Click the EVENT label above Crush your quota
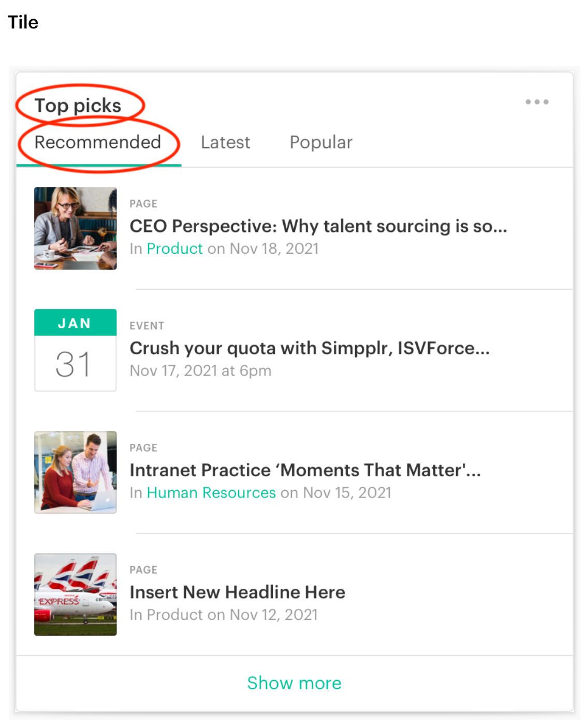The width and height of the screenshot is (585, 728). [147, 326]
